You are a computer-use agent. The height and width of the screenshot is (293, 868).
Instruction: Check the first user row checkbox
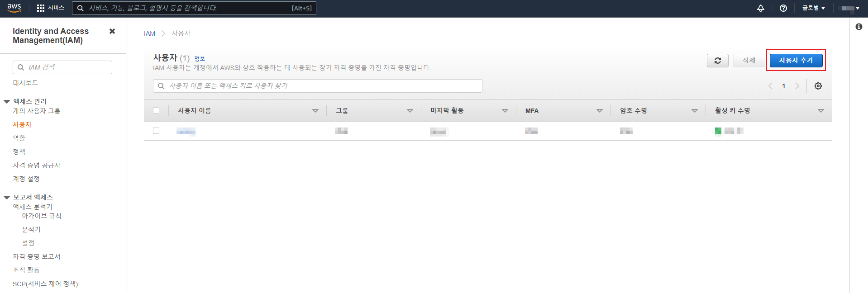point(156,131)
